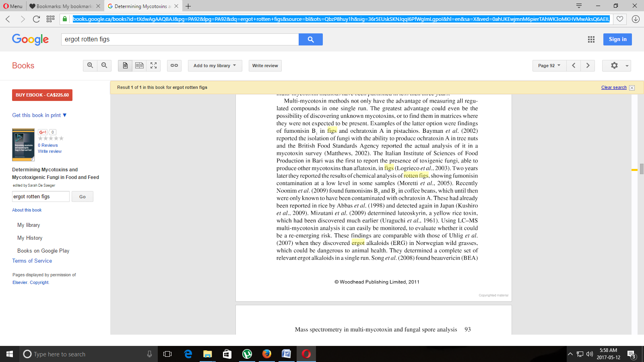Click the search-in-book text field
644x362 pixels.
click(41, 197)
